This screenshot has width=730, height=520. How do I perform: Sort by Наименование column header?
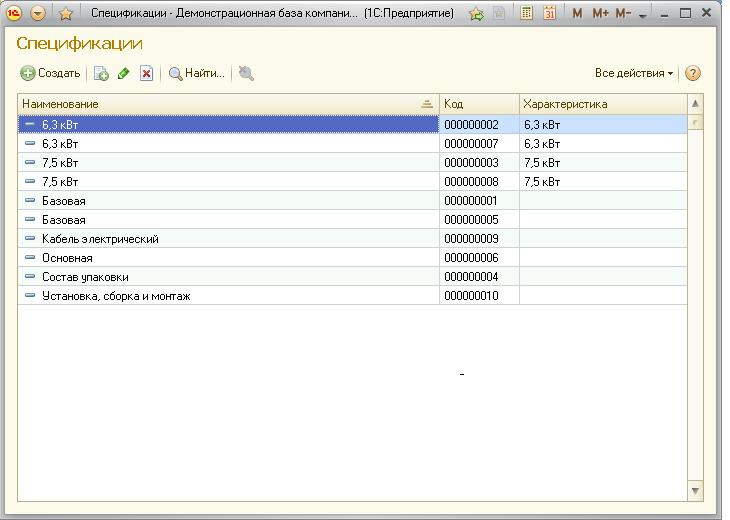(x=220, y=104)
